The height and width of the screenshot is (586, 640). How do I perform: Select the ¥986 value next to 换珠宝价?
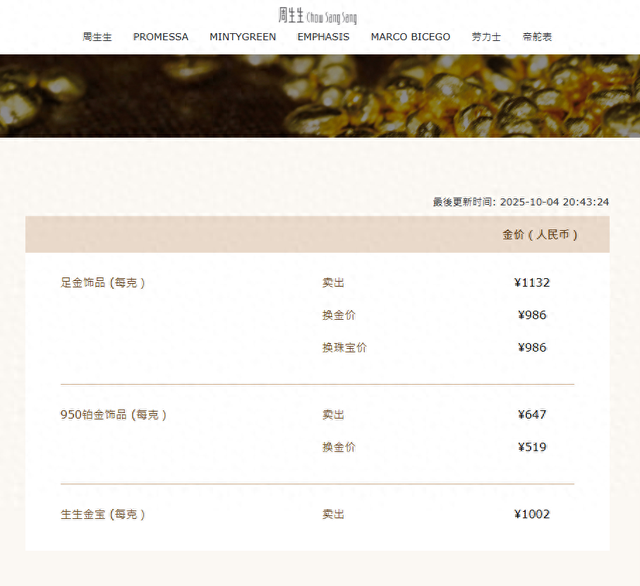pos(532,348)
